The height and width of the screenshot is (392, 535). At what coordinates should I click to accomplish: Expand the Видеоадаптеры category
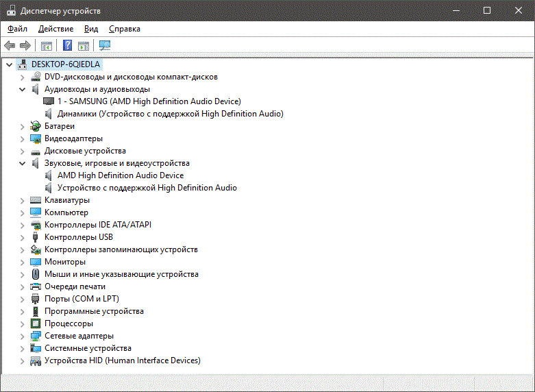(x=22, y=139)
